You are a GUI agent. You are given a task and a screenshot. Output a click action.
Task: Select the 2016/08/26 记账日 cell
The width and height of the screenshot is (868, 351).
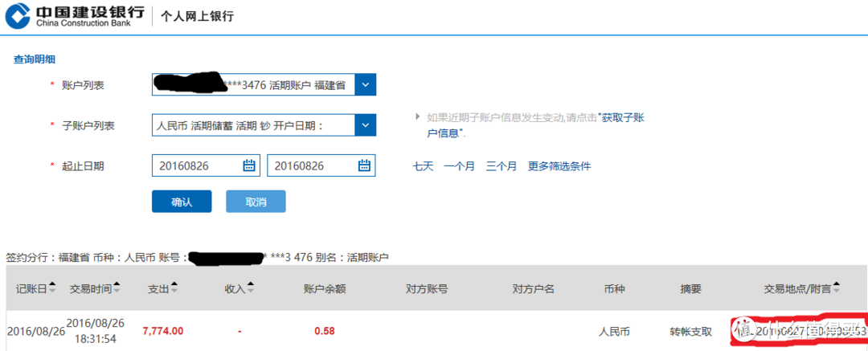(36, 332)
